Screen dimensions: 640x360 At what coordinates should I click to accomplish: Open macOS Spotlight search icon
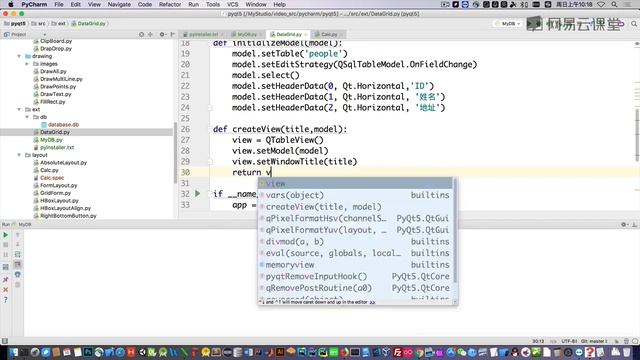coord(614,4)
